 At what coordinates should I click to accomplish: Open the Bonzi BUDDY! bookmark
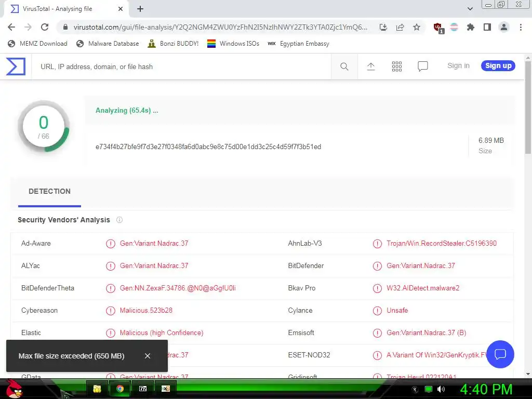point(173,44)
